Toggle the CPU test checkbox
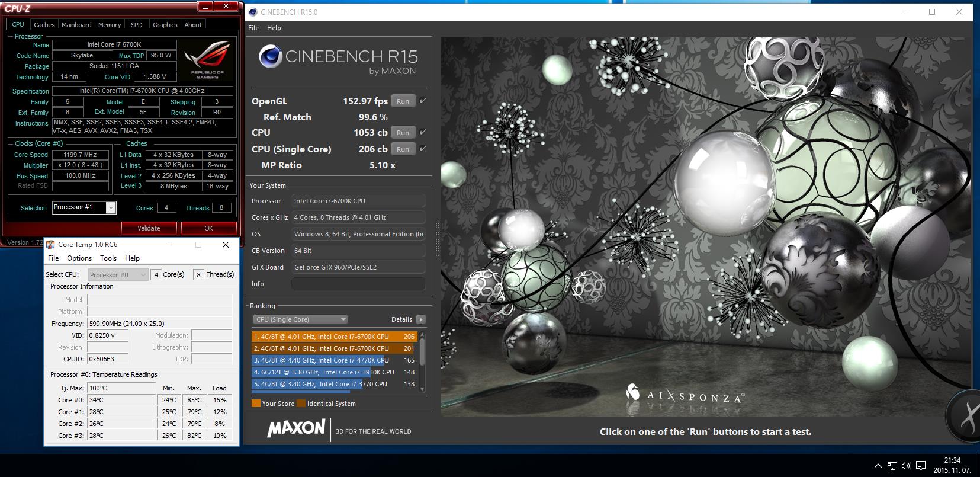Screen dimensions: 980x477 click(423, 132)
